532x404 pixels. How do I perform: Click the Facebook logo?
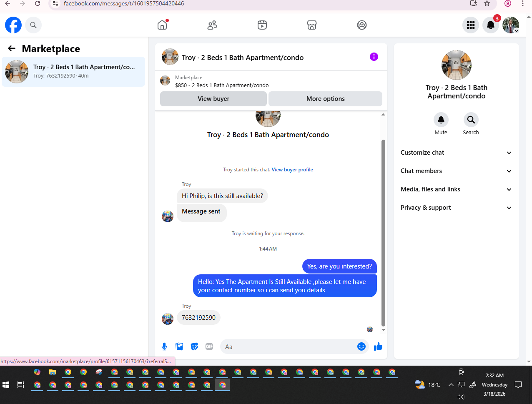click(13, 25)
